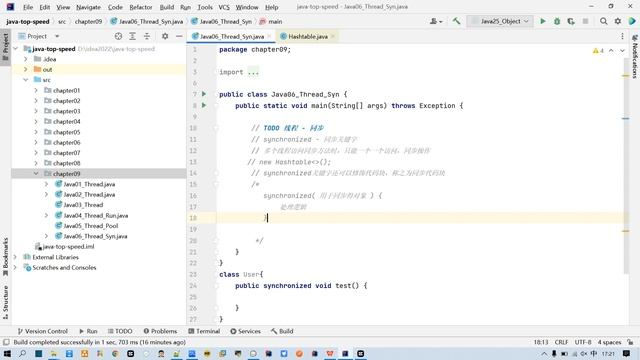
Task: Click 4 spaces indent setting
Action: pyautogui.click(x=609, y=342)
